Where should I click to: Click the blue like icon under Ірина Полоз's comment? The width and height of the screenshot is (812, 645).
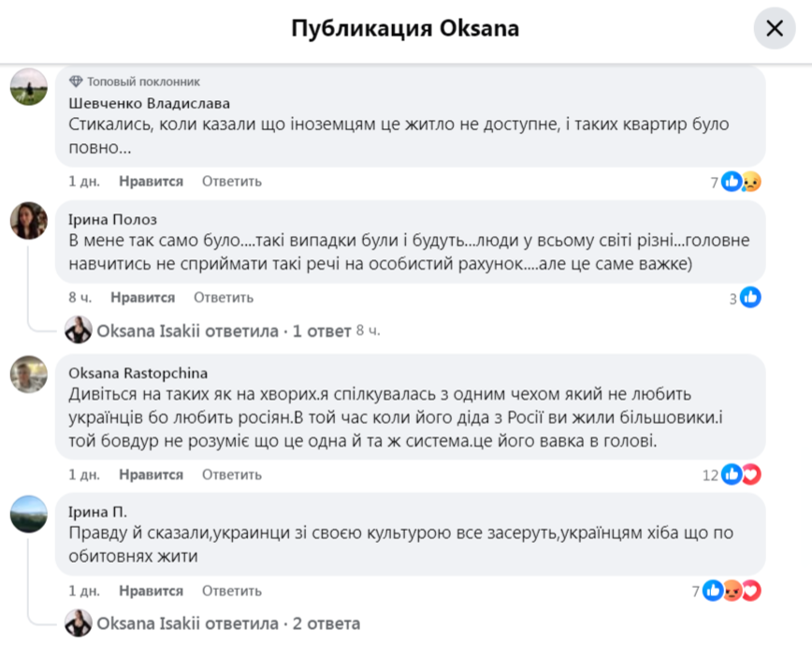748,297
